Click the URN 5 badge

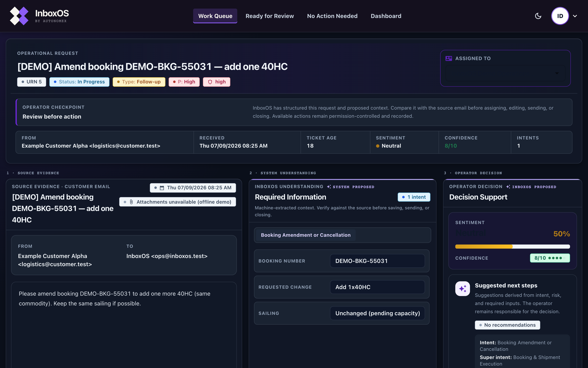[x=32, y=82]
